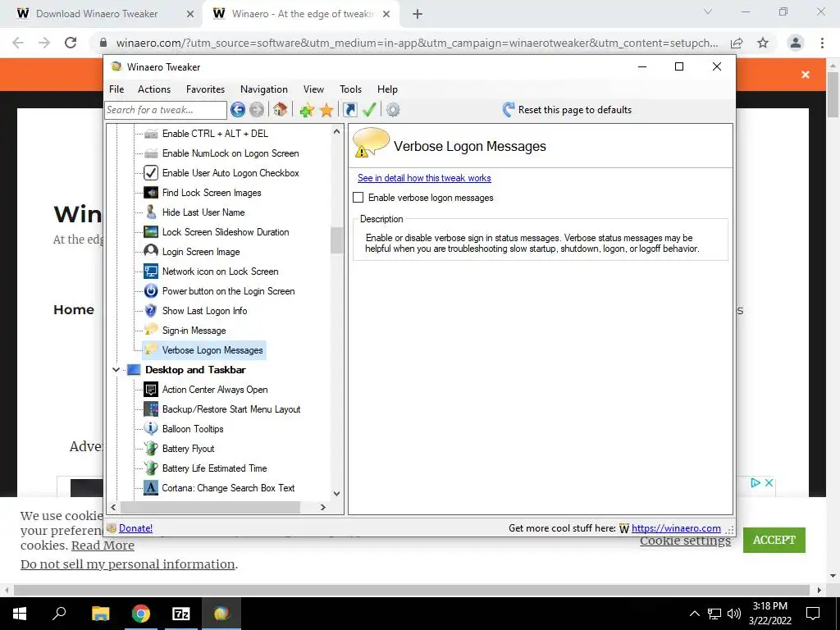Open the Navigation menu
The width and height of the screenshot is (840, 630).
tap(263, 89)
